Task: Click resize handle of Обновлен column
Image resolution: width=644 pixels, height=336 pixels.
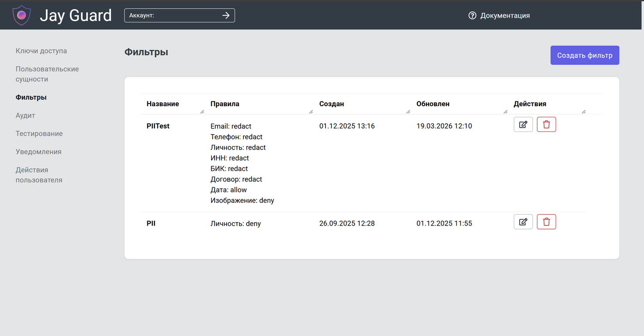Action: pos(505,112)
